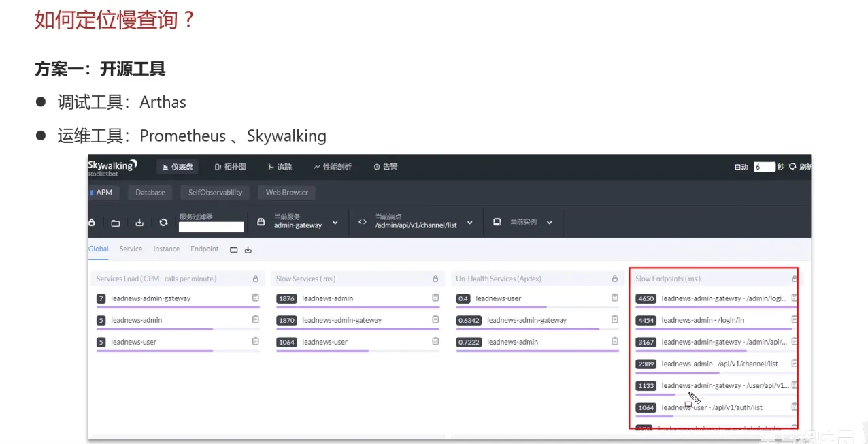Viewport: 868px width, 444px height.
Task: Toggle the lock on Un-Health Services panel
Action: [x=614, y=279]
